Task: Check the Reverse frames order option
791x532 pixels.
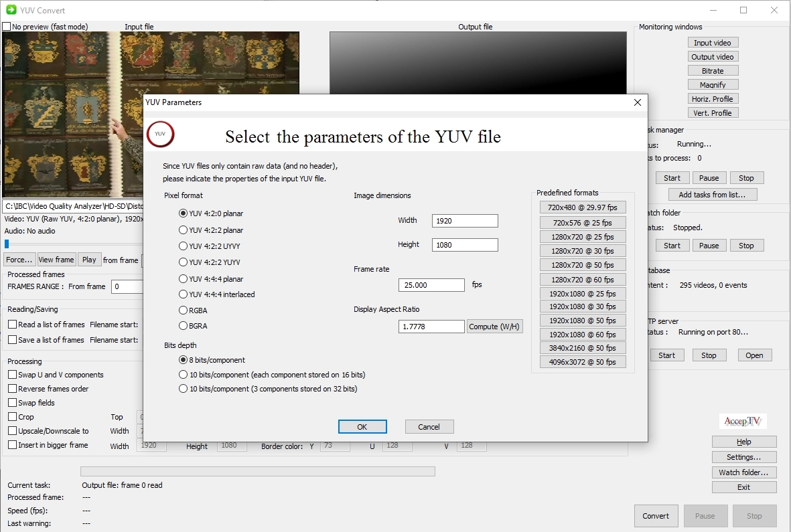Action: pos(13,389)
